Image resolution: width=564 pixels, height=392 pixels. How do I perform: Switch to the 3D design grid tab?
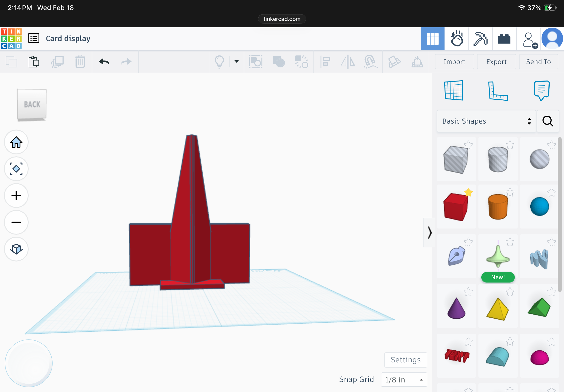point(433,39)
